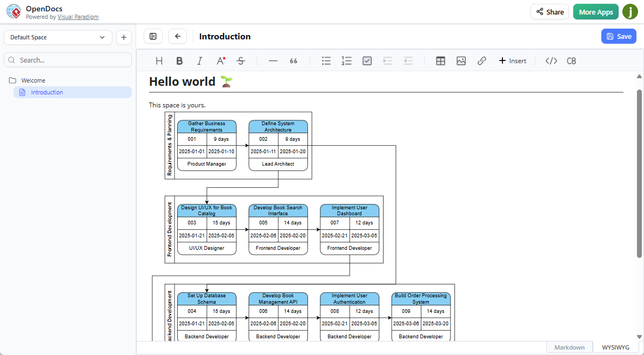Insert a hyperlink
644x355 pixels.
pyautogui.click(x=481, y=60)
